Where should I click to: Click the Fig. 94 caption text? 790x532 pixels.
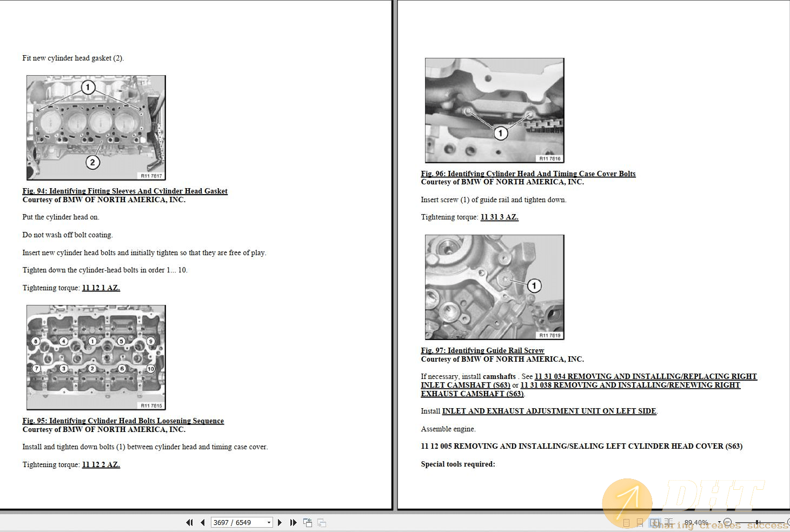pos(125,191)
